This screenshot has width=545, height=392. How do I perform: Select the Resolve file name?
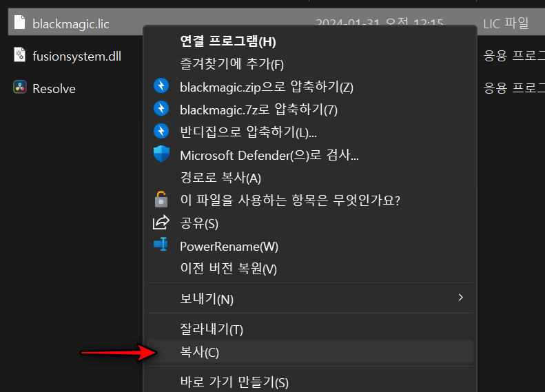pos(54,89)
